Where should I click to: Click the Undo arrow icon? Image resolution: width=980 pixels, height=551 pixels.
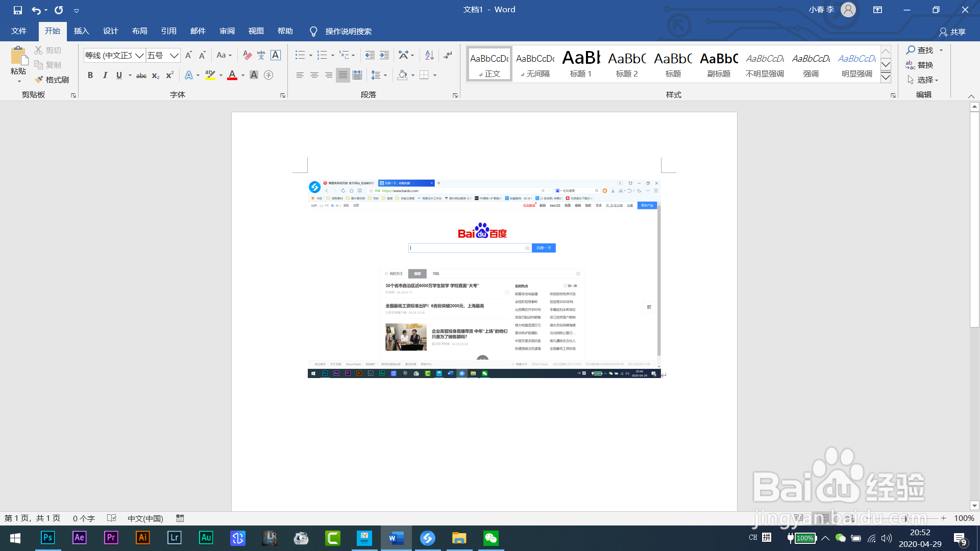pos(36,10)
